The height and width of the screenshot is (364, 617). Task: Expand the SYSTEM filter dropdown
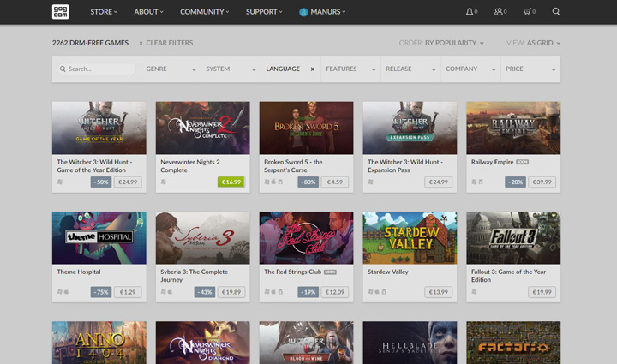tap(231, 69)
